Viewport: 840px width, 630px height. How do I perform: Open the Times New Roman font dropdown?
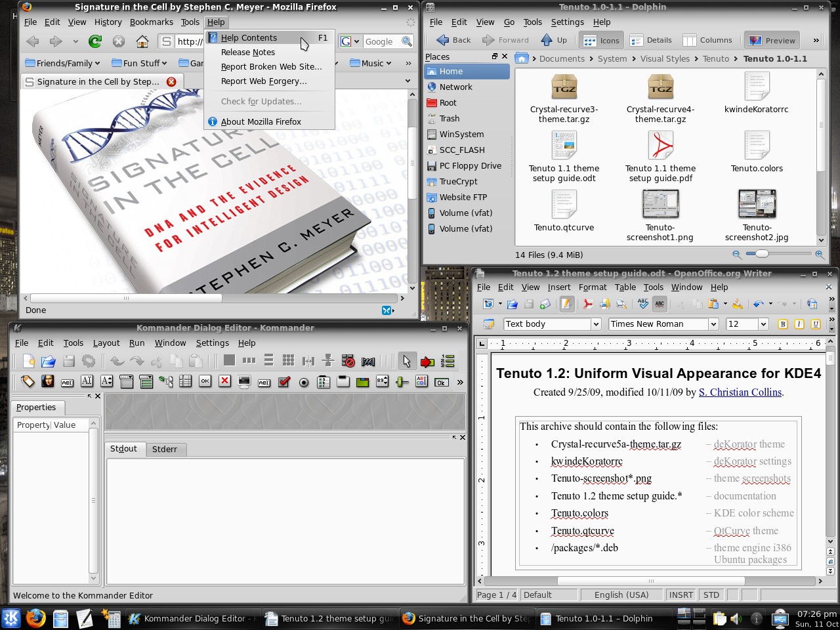[713, 324]
